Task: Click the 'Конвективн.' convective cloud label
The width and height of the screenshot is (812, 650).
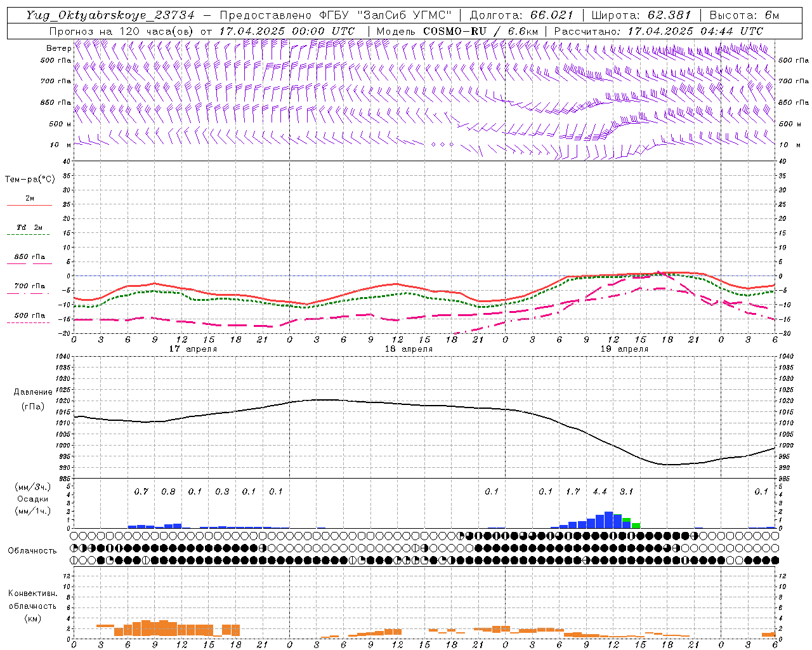Action: tap(32, 594)
